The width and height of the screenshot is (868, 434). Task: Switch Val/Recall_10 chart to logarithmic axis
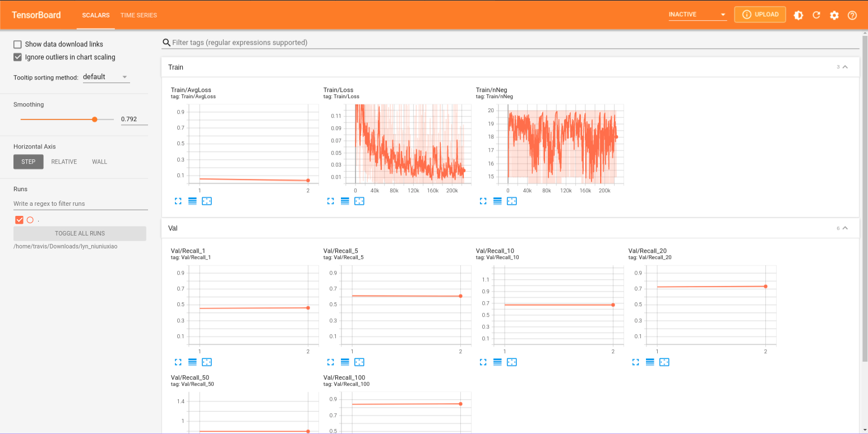click(x=497, y=362)
